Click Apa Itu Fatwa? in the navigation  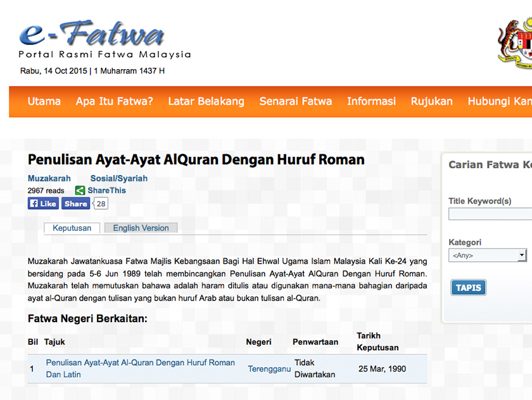114,101
